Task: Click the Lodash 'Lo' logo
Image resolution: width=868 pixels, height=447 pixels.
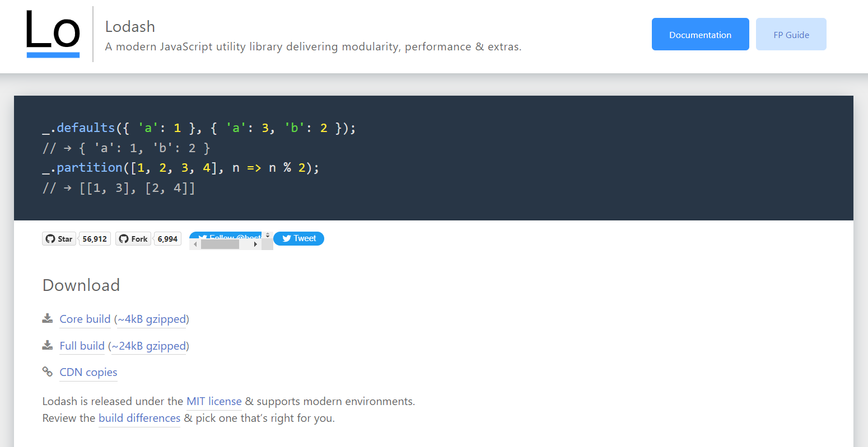Action: click(53, 35)
